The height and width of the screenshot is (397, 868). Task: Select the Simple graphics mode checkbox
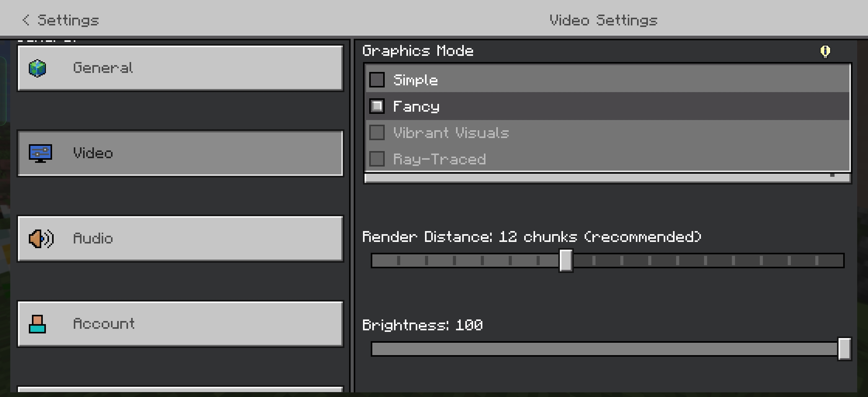pyautogui.click(x=377, y=80)
